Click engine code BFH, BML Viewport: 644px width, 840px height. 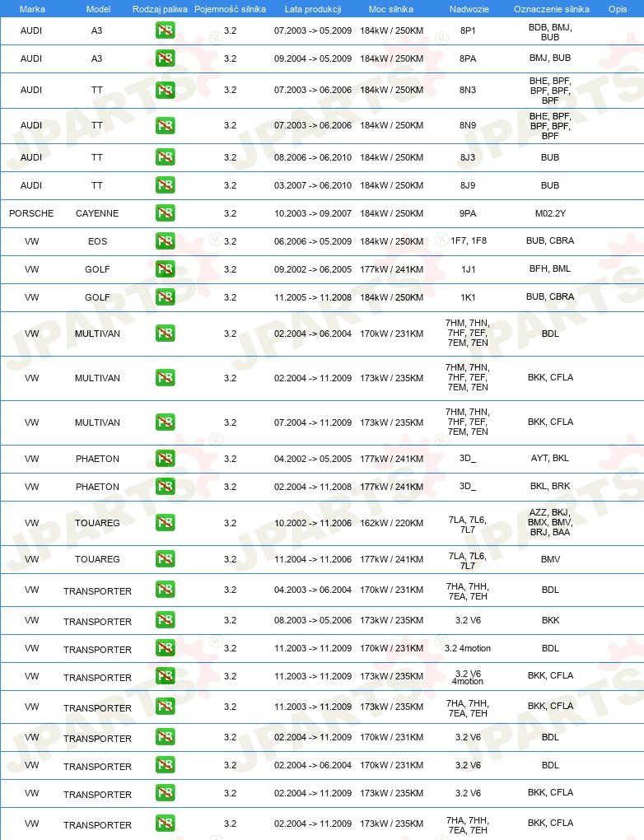550,268
